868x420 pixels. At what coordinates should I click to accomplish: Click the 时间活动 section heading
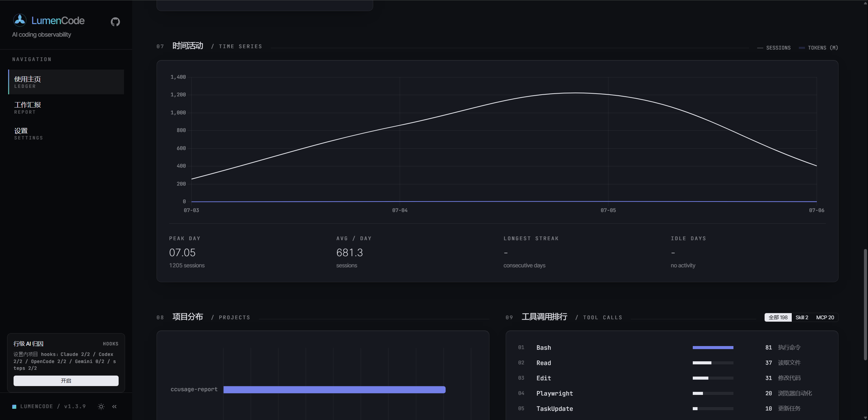[188, 46]
